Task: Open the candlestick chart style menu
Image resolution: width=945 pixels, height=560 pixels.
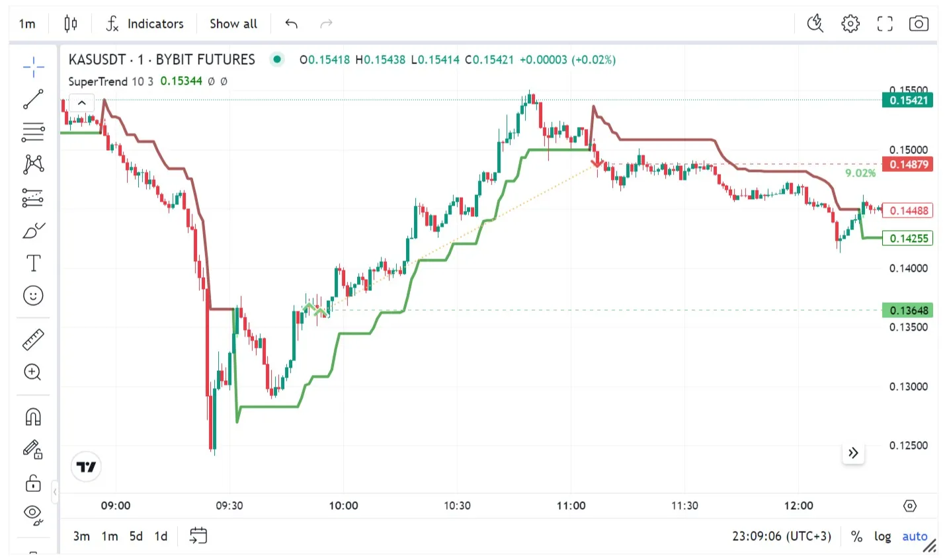Action: [71, 24]
